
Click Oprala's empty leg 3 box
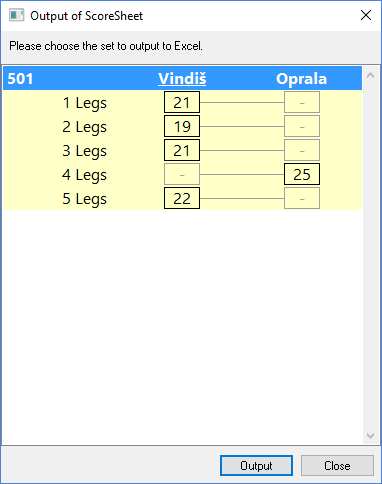click(x=302, y=150)
